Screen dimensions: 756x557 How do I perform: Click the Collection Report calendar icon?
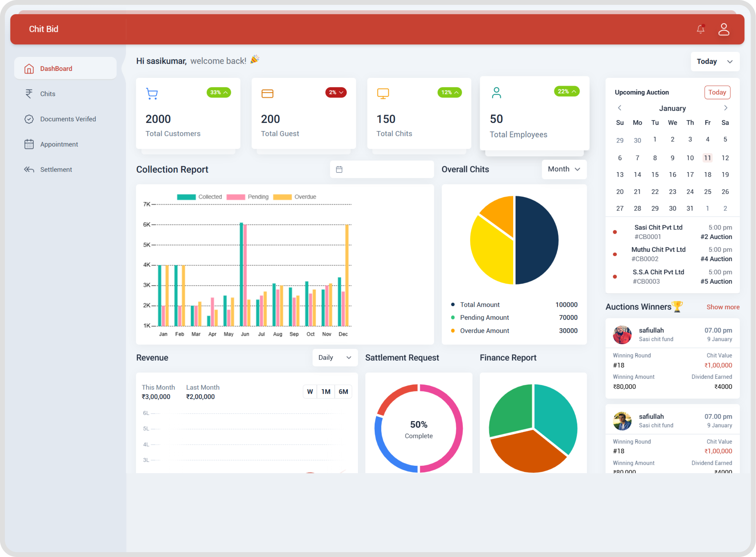click(339, 169)
